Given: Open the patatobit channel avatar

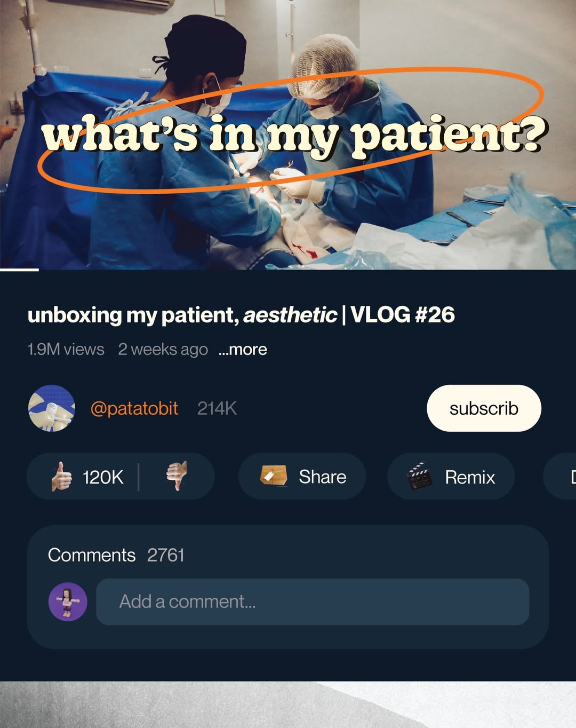Looking at the screenshot, I should tap(51, 408).
